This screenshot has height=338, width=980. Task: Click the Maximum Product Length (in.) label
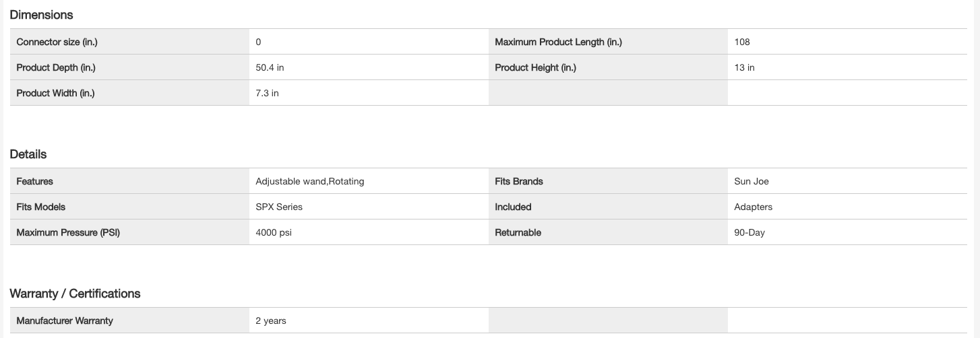click(x=558, y=42)
